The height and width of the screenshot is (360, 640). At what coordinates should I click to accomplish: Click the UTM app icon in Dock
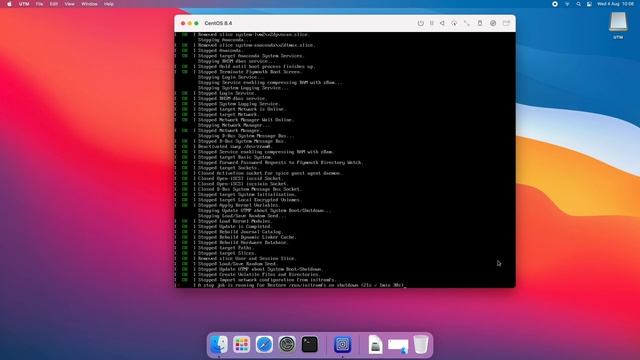coord(342,344)
